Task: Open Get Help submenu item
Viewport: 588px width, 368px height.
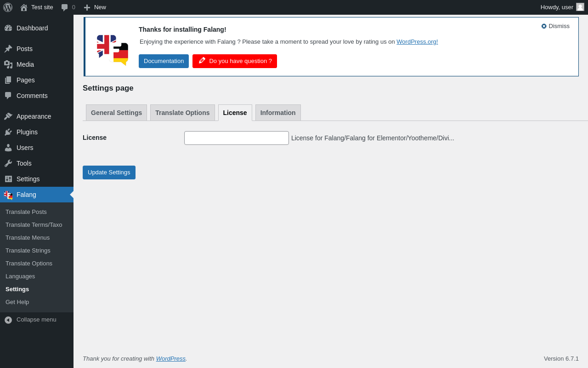Action: coord(17,302)
